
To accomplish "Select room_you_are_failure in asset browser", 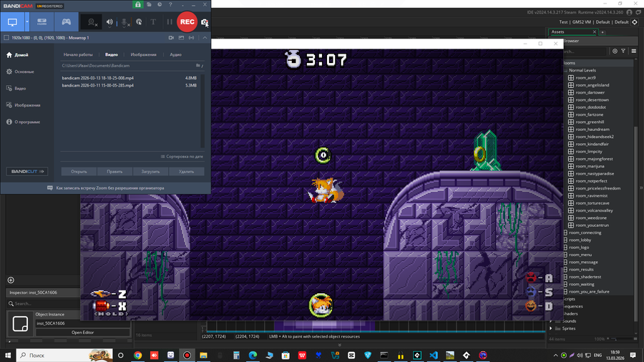I will 589,292.
